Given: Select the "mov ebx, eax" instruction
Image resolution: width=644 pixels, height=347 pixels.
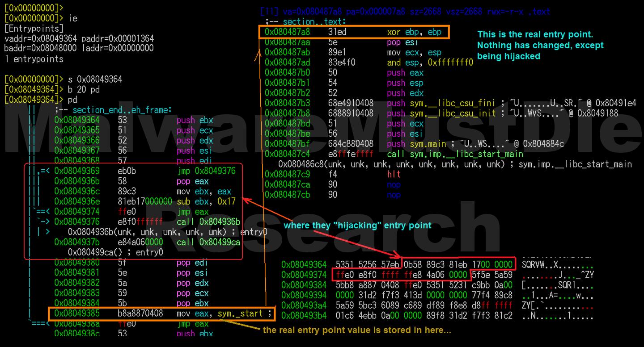Looking at the screenshot, I should 204,192.
